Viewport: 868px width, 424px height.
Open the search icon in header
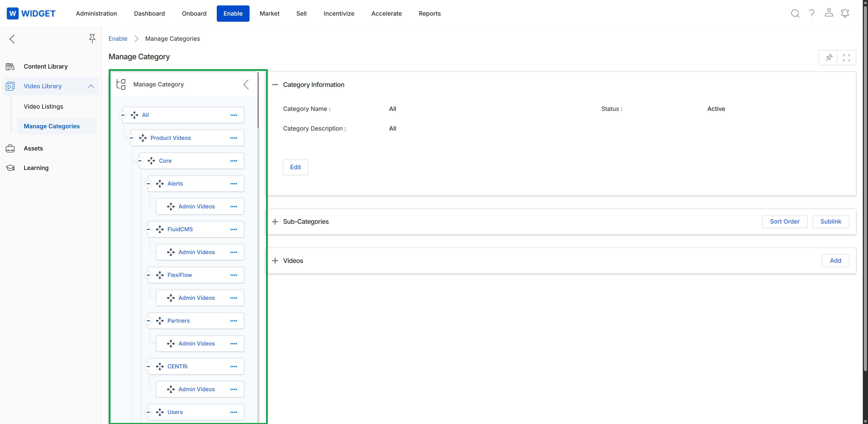pos(795,14)
